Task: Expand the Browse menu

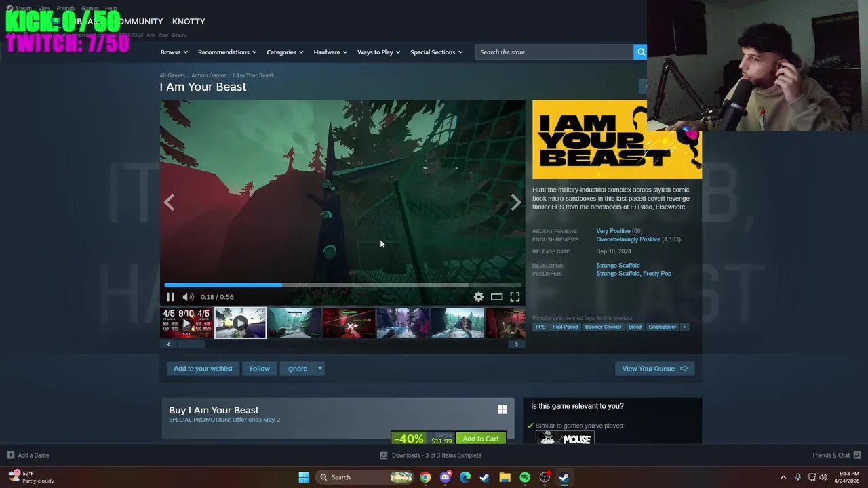Action: pyautogui.click(x=174, y=52)
